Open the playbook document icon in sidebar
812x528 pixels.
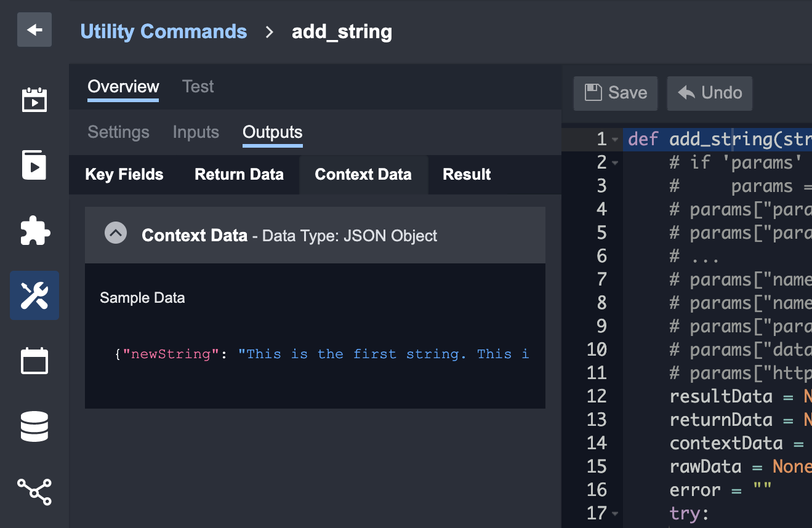34,165
